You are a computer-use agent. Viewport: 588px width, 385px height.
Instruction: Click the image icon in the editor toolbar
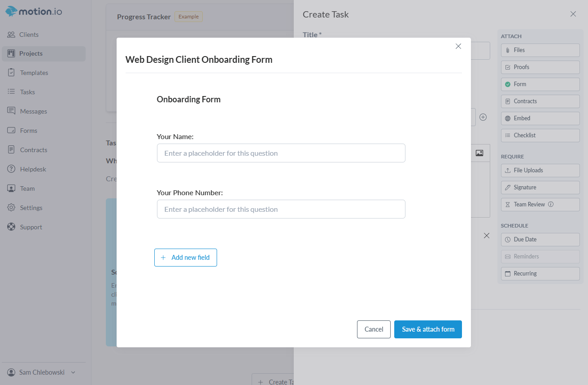tap(479, 153)
